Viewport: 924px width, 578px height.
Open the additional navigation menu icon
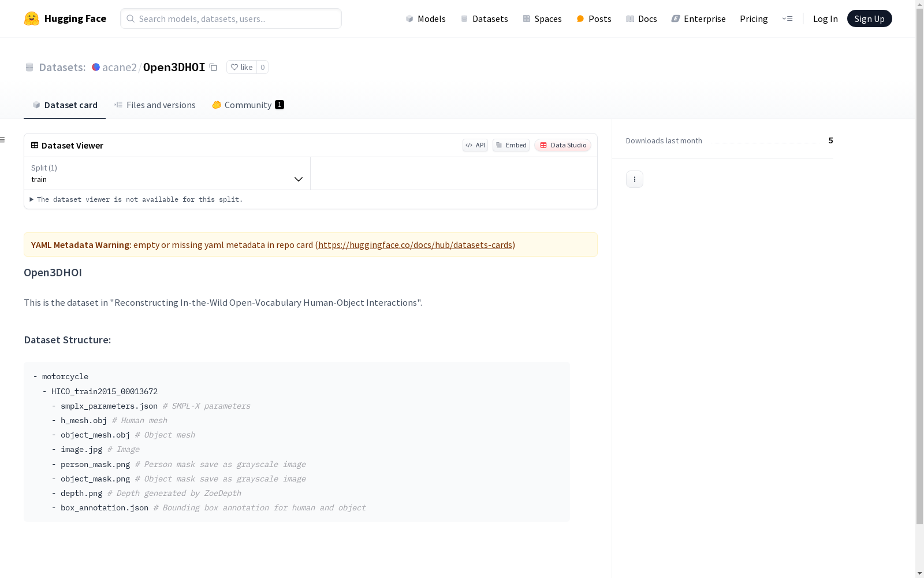tap(787, 18)
